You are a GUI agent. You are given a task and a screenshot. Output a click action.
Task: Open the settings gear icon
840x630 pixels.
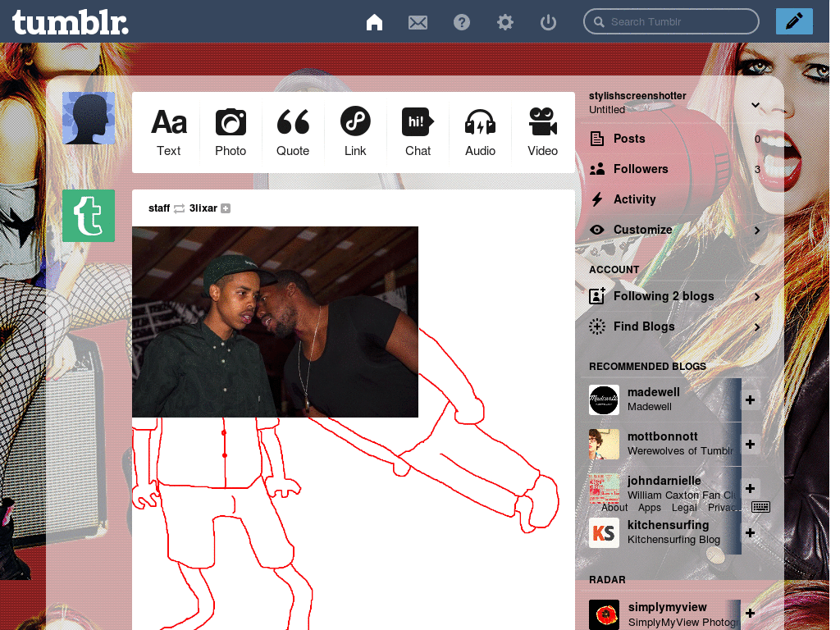tap(504, 22)
